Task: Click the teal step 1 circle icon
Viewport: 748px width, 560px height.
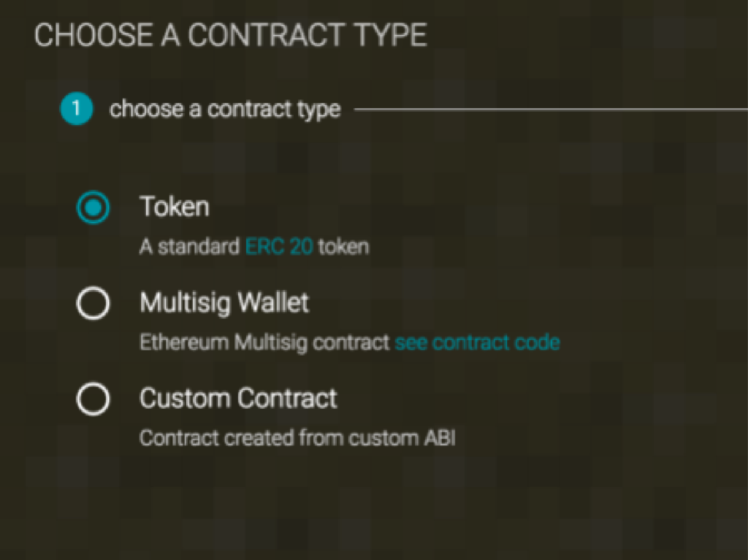Action: click(76, 110)
